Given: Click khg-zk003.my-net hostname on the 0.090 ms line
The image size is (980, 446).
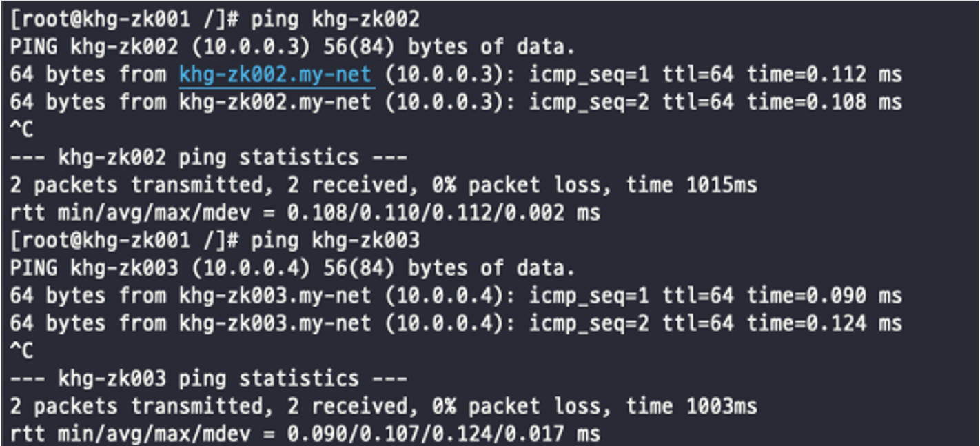Looking at the screenshot, I should tap(275, 296).
